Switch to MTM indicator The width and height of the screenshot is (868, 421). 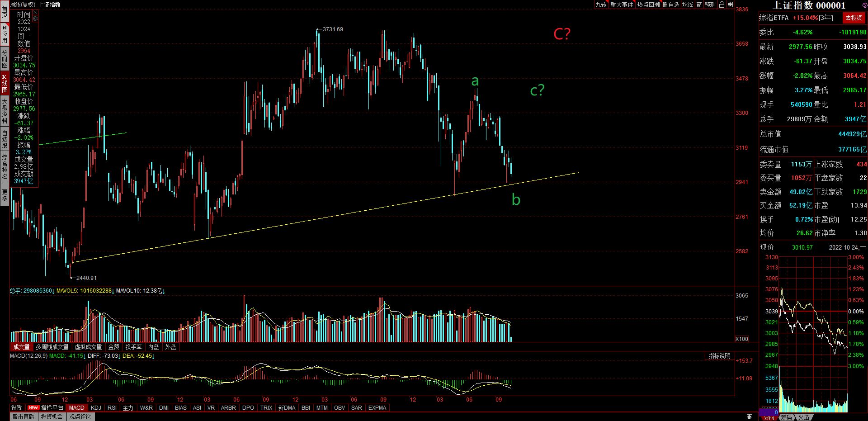(322, 407)
